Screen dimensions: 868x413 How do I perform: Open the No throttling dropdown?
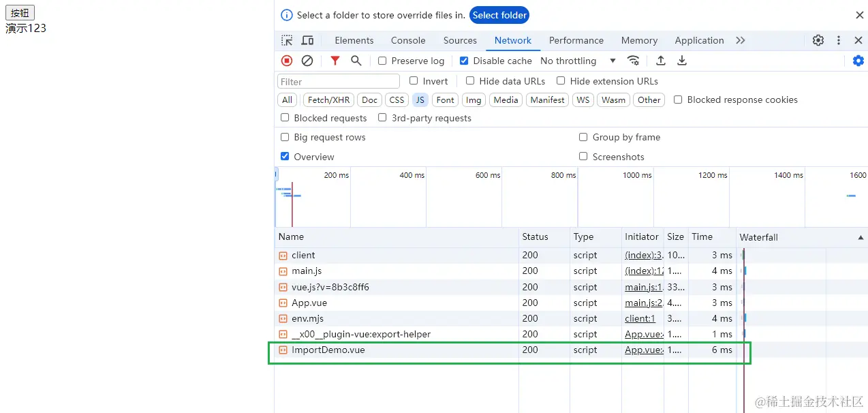578,61
